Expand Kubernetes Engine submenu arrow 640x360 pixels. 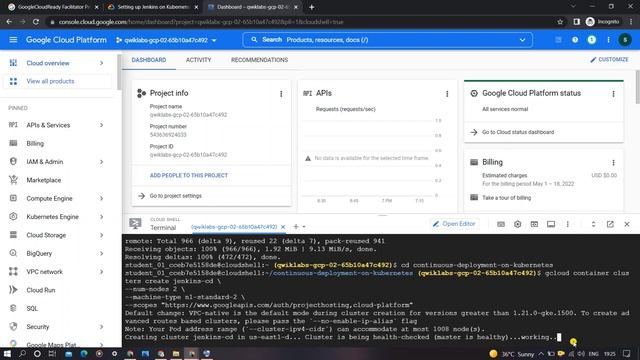101,217
